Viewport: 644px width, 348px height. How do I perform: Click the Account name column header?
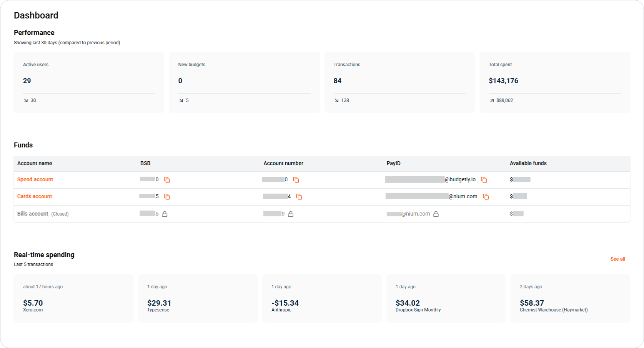pyautogui.click(x=35, y=163)
